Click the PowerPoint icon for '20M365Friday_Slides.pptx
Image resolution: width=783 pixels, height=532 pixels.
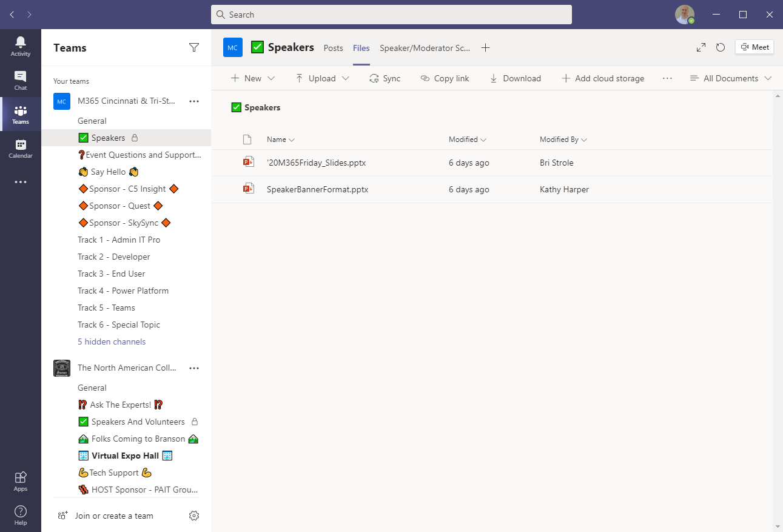click(x=248, y=162)
